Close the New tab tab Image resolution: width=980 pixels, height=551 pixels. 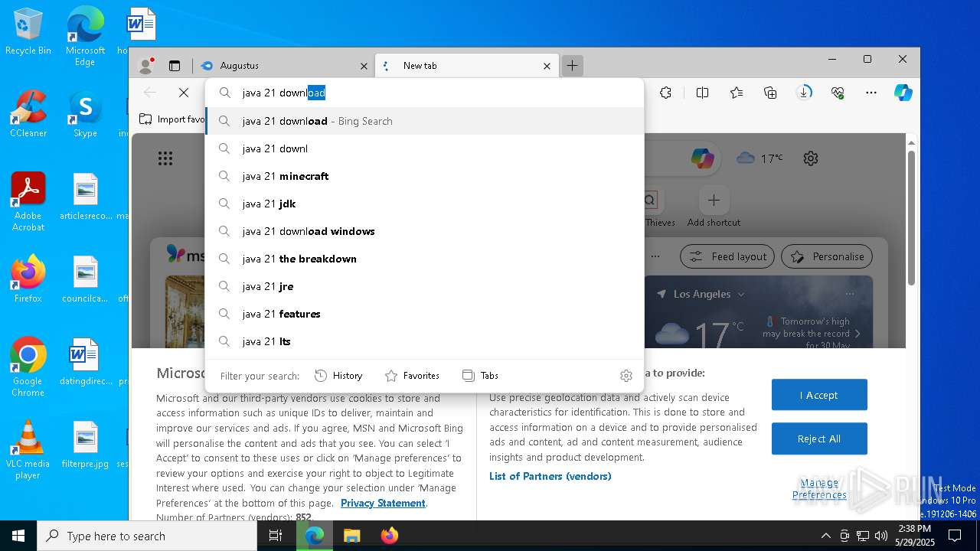point(547,66)
